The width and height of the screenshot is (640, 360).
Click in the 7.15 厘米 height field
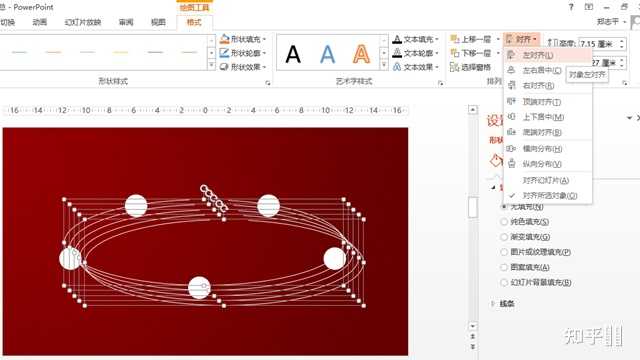[x=598, y=43]
